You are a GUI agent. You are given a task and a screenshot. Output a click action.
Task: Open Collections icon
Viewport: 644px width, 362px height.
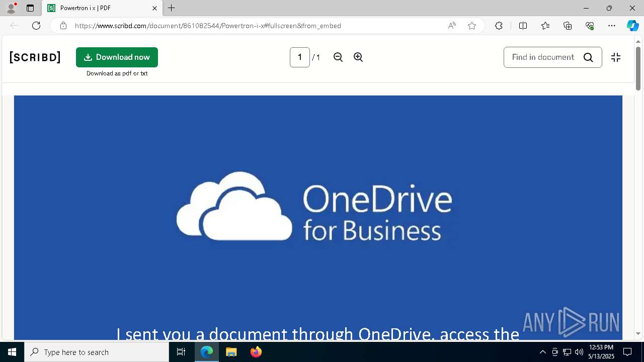pos(568,26)
